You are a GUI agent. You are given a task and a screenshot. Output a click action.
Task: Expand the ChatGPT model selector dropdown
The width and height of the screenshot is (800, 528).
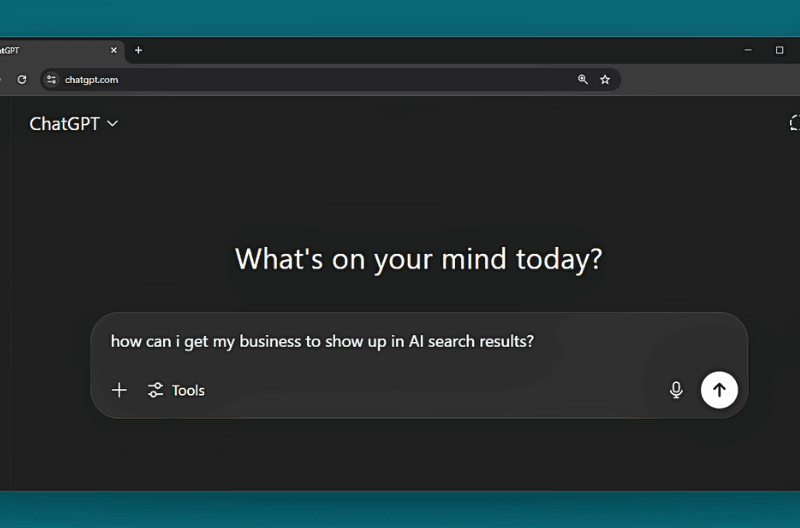[73, 123]
